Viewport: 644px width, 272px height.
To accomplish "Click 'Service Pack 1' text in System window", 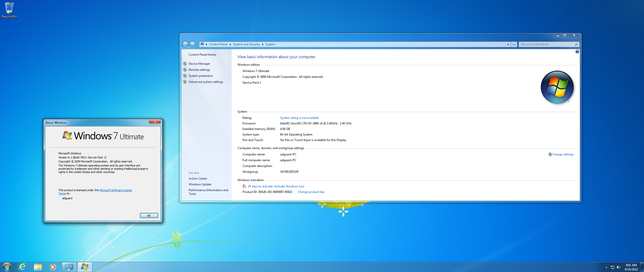I will (252, 83).
